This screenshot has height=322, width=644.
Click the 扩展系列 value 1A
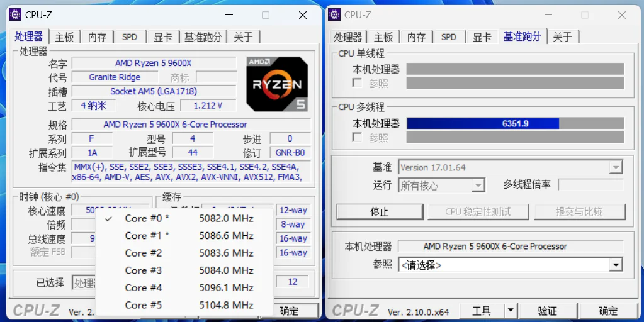93,153
